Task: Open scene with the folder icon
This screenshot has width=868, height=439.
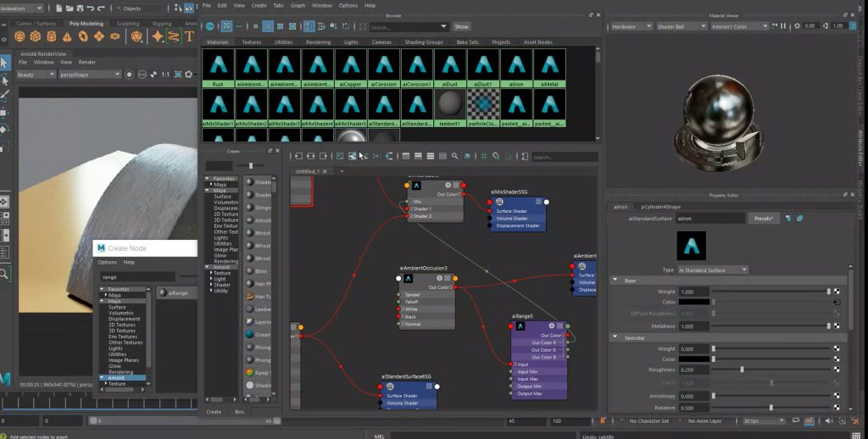Action: point(70,8)
